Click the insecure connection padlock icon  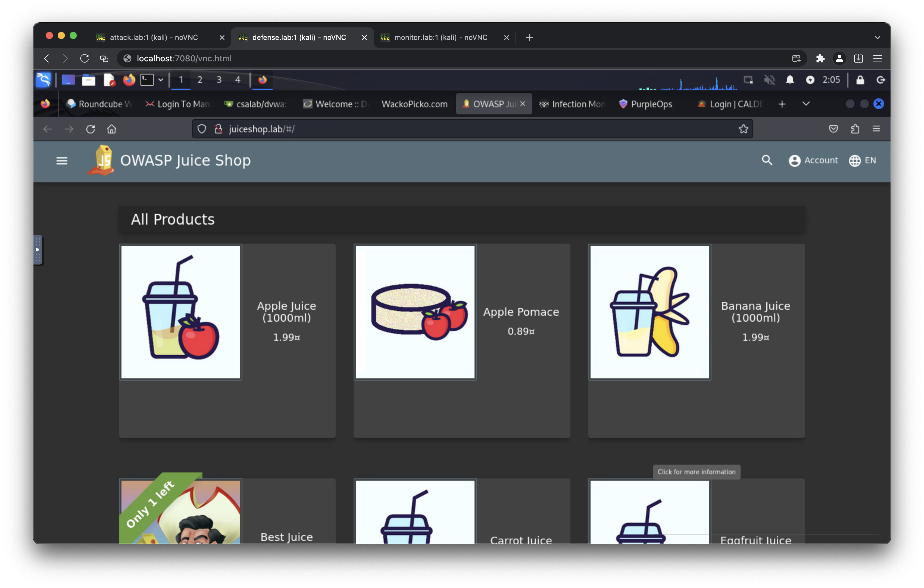[x=219, y=129]
